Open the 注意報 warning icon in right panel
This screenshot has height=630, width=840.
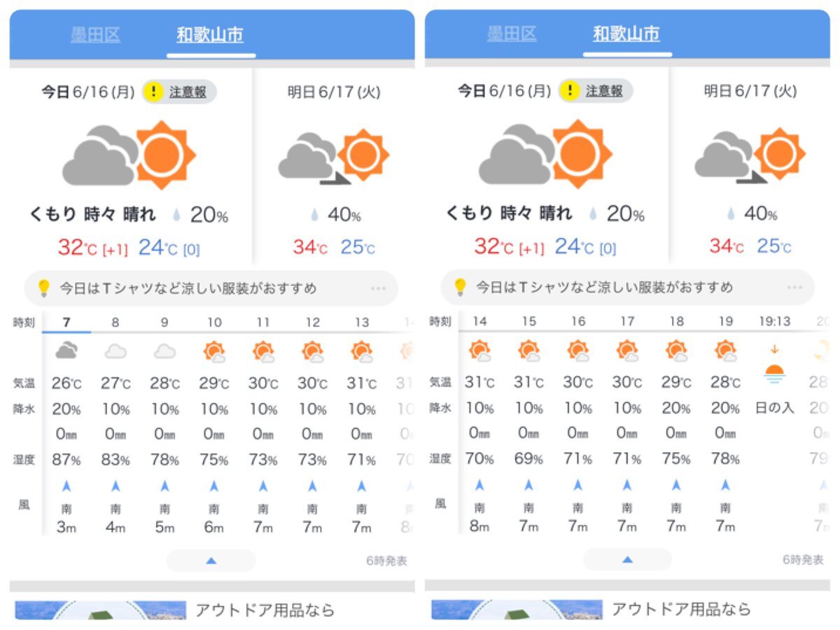571,92
